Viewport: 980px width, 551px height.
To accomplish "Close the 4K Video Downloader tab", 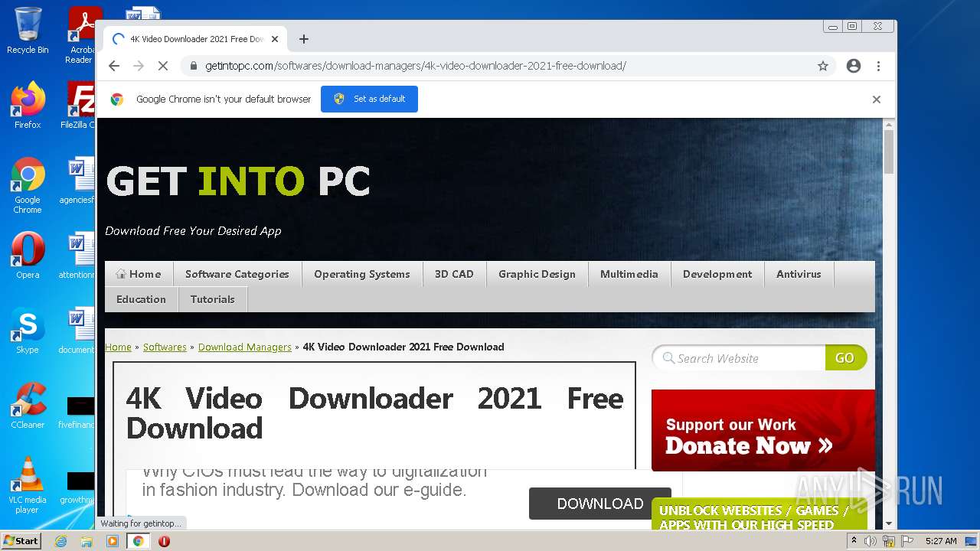I will click(x=275, y=39).
